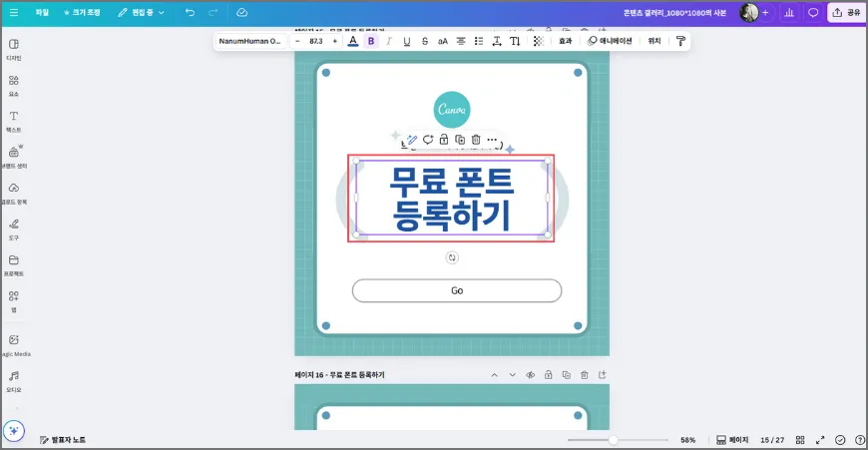Open the Apps sidebar panel
Viewport: 868px width, 450px height.
click(14, 301)
